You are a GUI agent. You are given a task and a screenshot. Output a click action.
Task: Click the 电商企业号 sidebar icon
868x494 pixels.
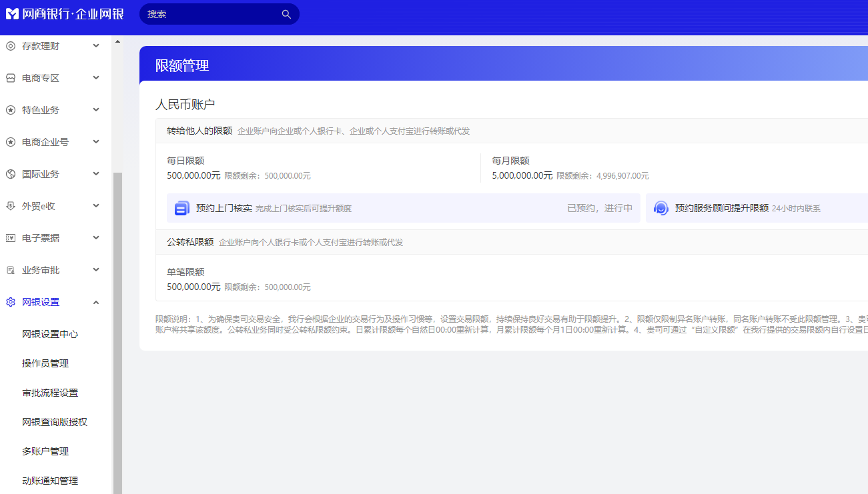coord(11,142)
